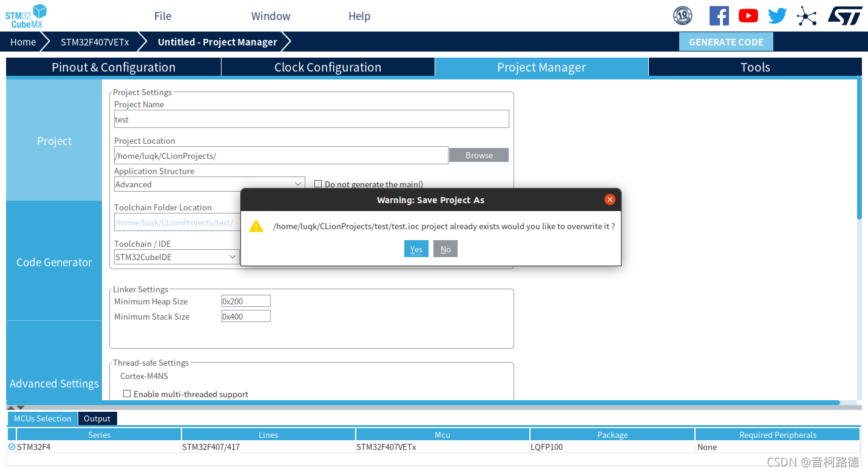Click the Project Name input field

click(x=311, y=119)
